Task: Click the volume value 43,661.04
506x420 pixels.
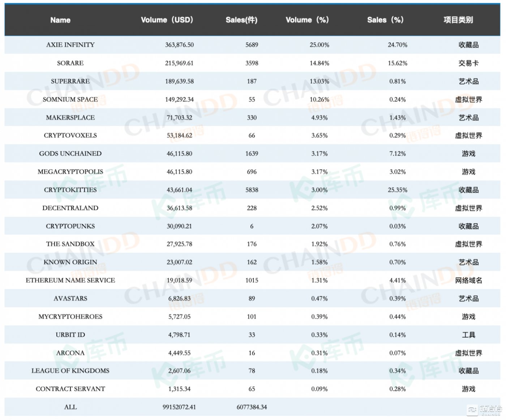Action: coord(179,190)
